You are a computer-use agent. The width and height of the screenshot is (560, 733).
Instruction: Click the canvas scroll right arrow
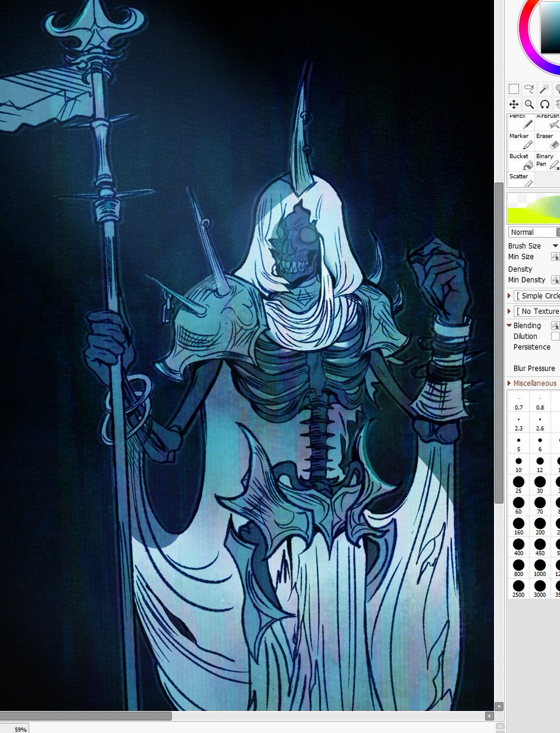tap(489, 716)
